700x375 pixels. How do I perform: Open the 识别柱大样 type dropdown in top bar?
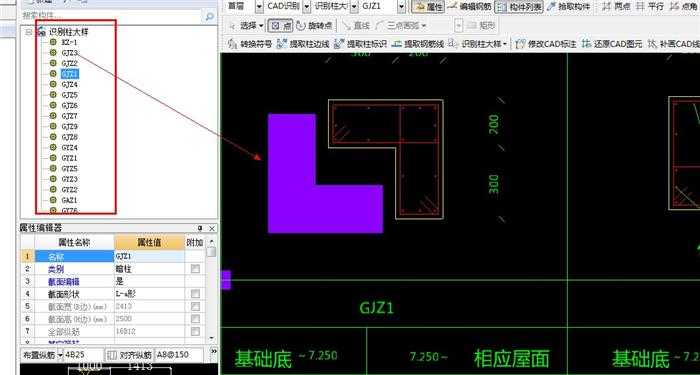(x=354, y=7)
